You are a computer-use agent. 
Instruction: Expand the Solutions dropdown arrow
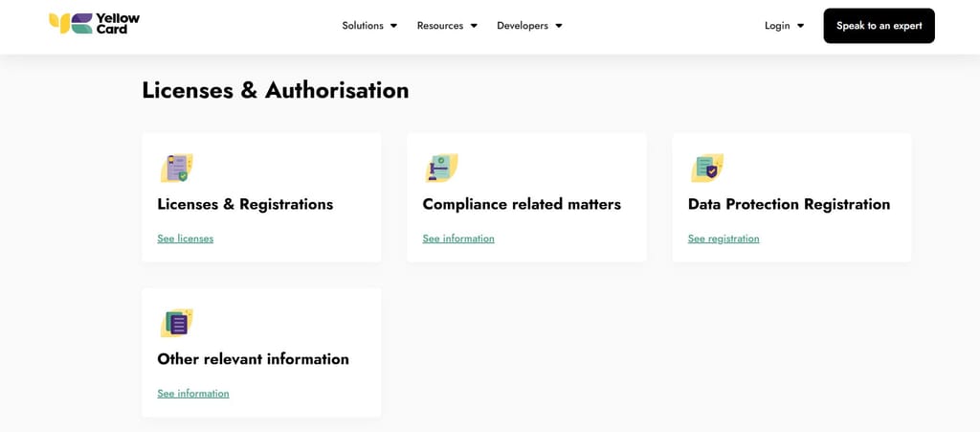coord(393,26)
